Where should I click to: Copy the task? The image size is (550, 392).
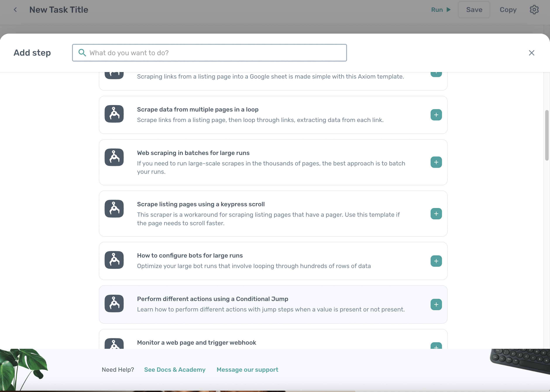click(x=508, y=10)
